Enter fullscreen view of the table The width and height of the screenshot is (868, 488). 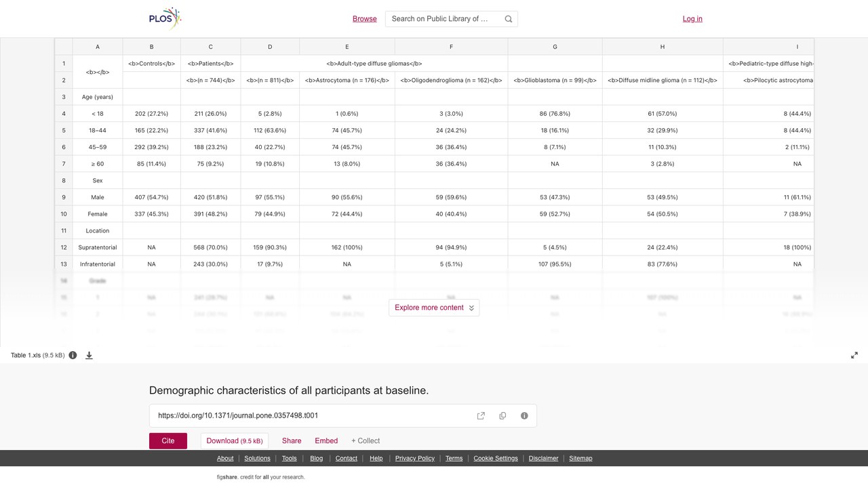[854, 355]
